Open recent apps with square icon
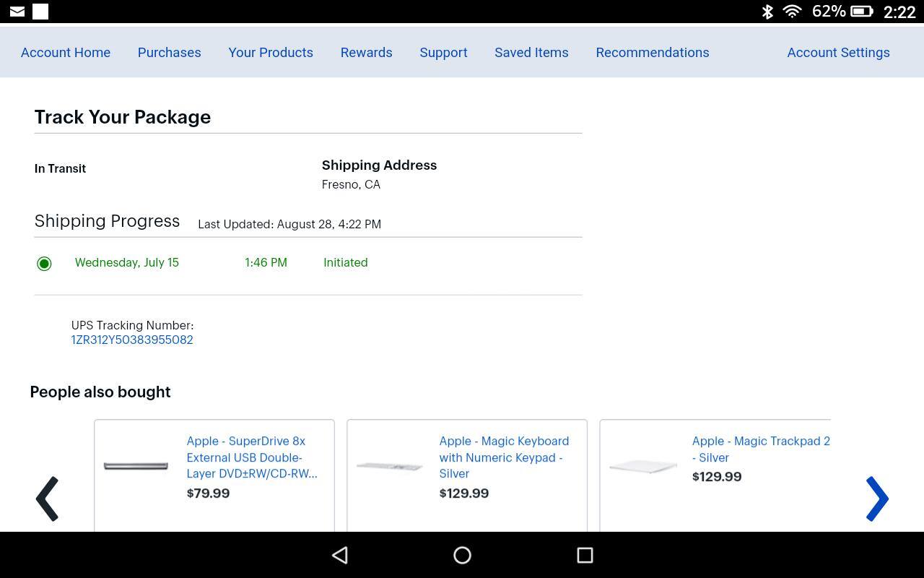 point(585,555)
